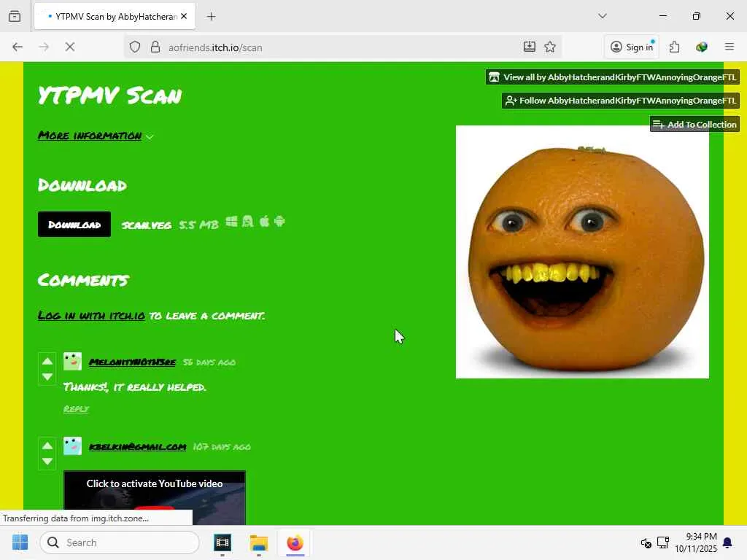Click Add To Collection button
The image size is (747, 560).
(x=694, y=124)
